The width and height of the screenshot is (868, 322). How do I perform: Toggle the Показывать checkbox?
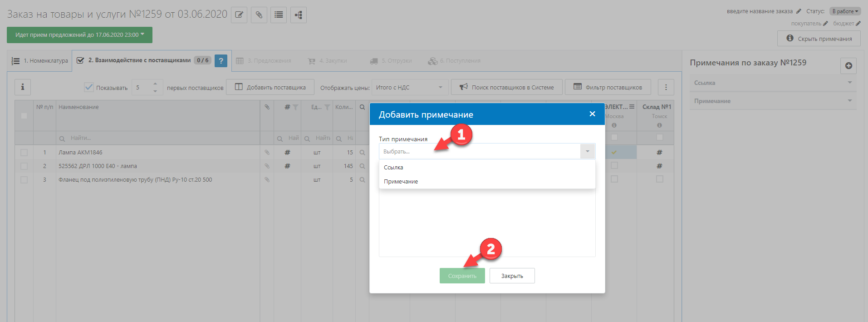tap(89, 88)
